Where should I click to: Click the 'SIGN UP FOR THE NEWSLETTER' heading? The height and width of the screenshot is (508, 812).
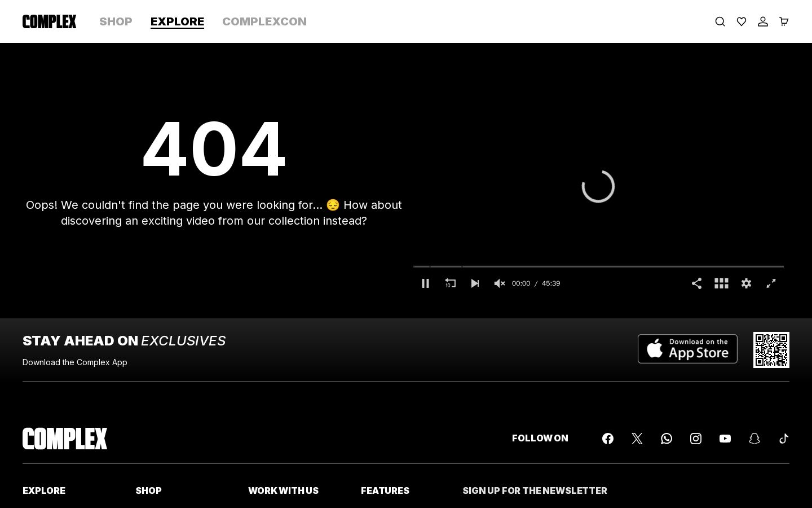(535, 491)
